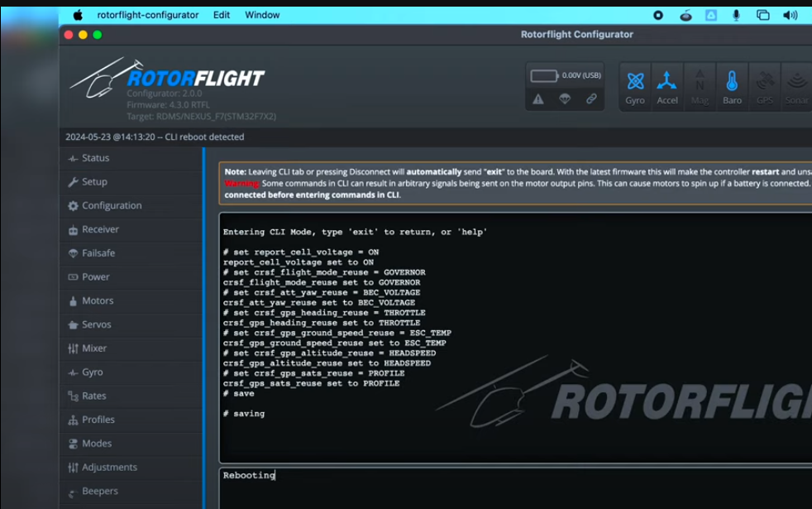Open the Rates tab
Screen dimensions: 812x509
point(131,396)
